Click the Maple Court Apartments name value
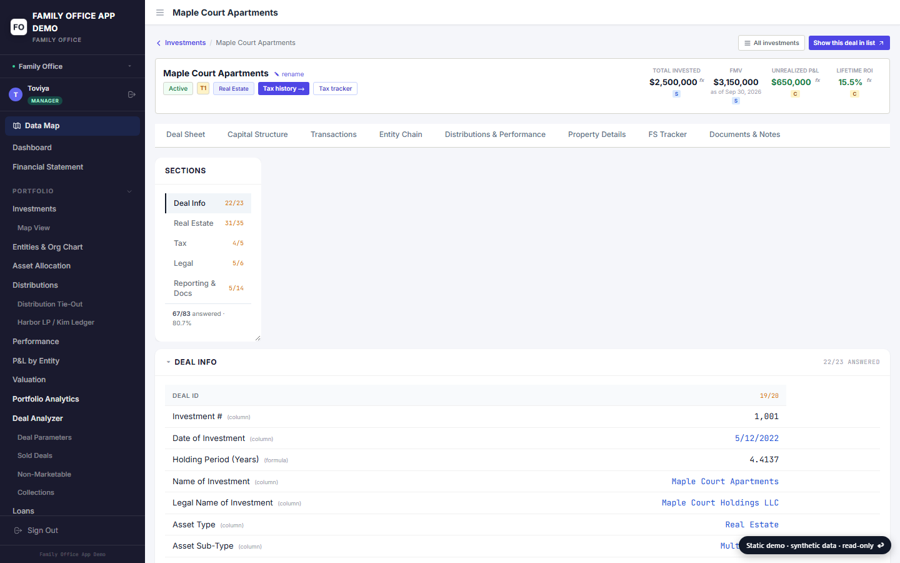Image resolution: width=900 pixels, height=563 pixels. [x=725, y=482]
